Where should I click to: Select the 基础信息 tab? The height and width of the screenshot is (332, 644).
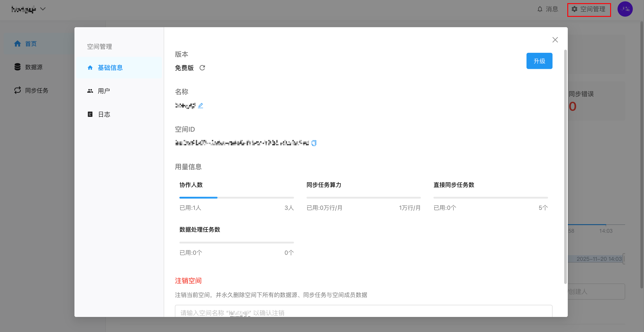pyautogui.click(x=110, y=68)
